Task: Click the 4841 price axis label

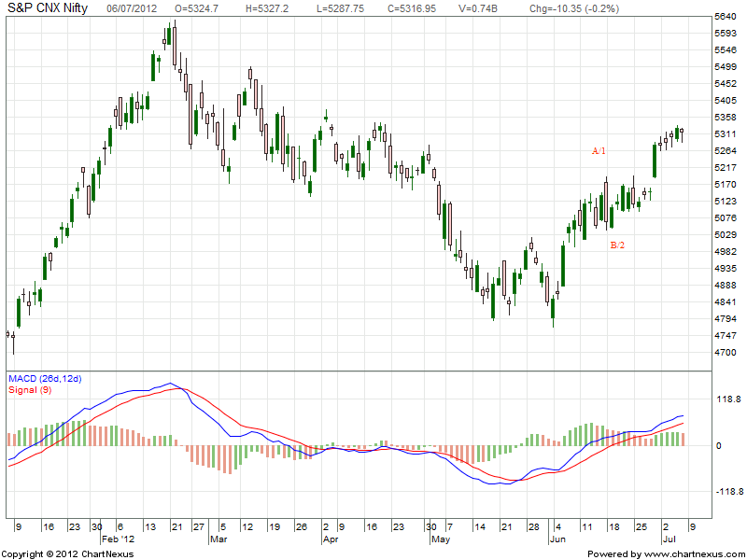Action: (726, 301)
